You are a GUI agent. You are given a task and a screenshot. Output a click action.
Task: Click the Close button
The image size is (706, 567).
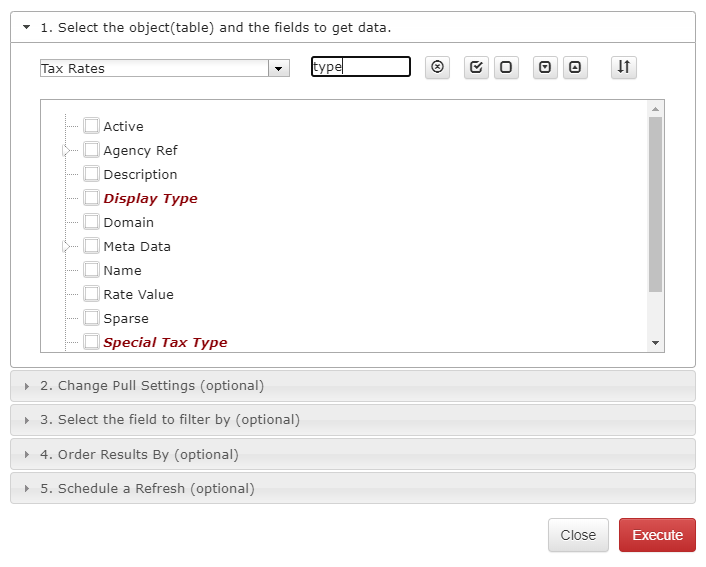[578, 535]
